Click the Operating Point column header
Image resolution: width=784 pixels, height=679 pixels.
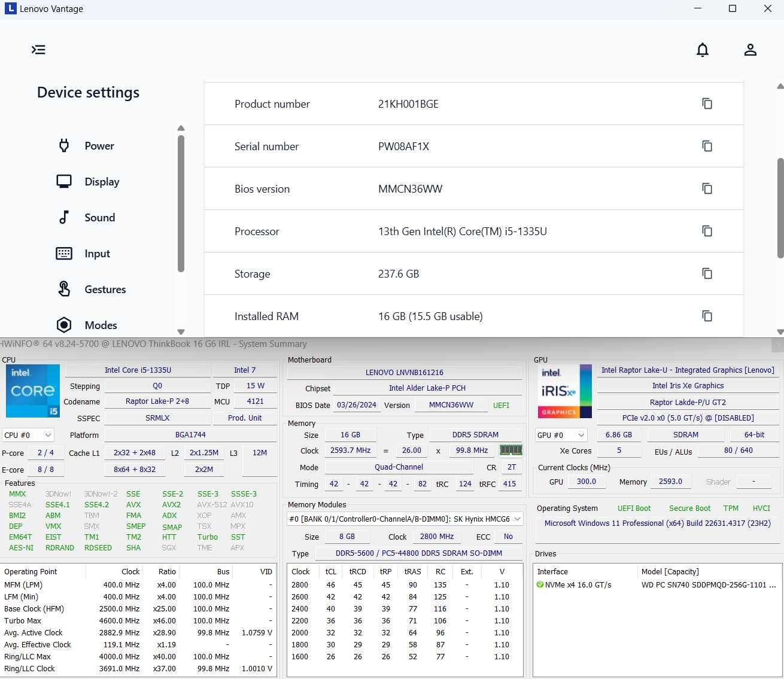coord(31,571)
